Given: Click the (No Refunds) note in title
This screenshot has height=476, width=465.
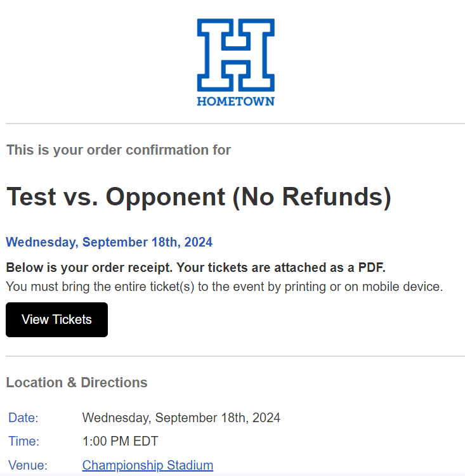Looking at the screenshot, I should coord(311,197).
